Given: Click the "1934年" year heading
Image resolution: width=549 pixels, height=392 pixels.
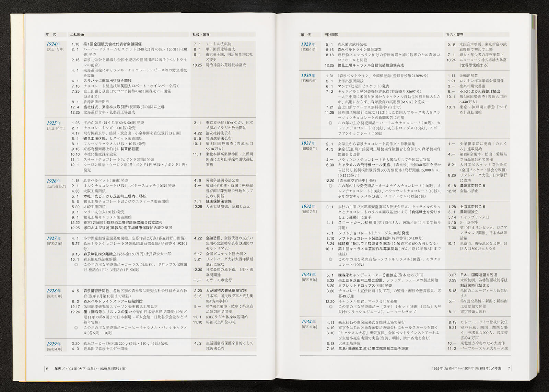Looking at the screenshot, I should (x=308, y=322).
